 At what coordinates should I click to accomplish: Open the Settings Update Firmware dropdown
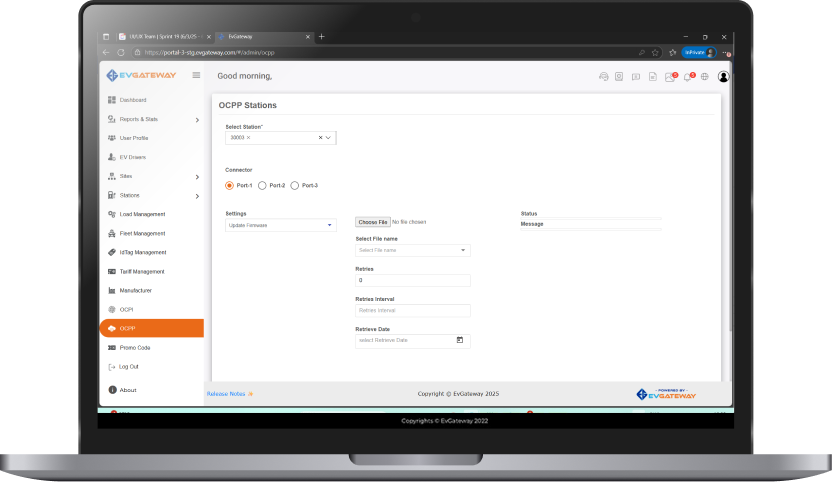coord(281,226)
